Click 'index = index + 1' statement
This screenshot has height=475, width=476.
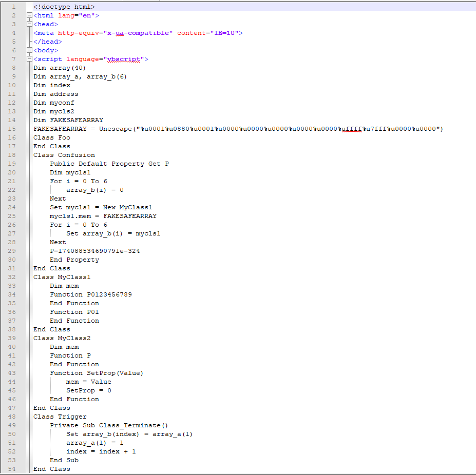click(101, 451)
